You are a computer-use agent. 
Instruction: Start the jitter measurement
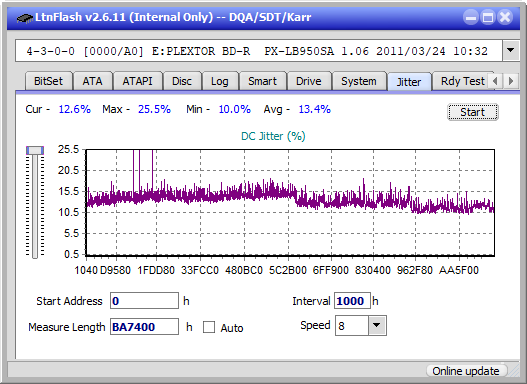(x=473, y=112)
